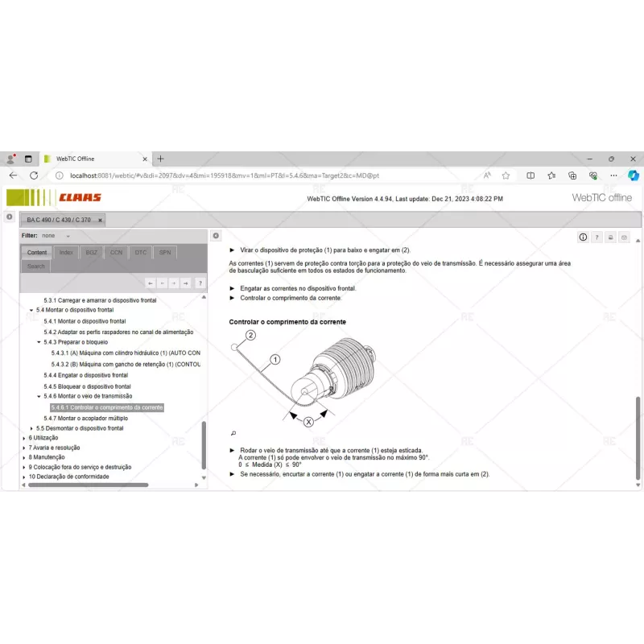Open the Copilot icon in the browser toolbar

[x=633, y=175]
